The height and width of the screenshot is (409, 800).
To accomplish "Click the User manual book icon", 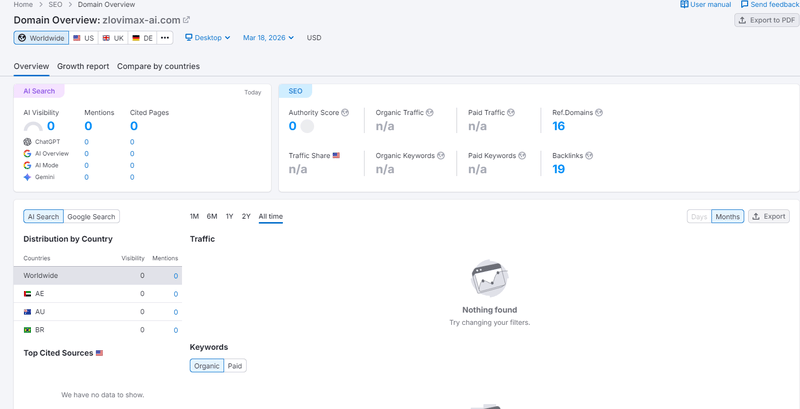I will click(684, 5).
